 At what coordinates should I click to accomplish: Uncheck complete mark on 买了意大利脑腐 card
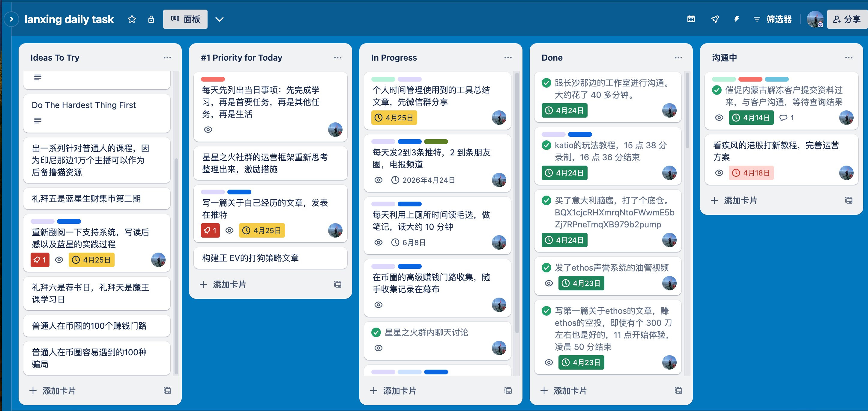pos(546,200)
